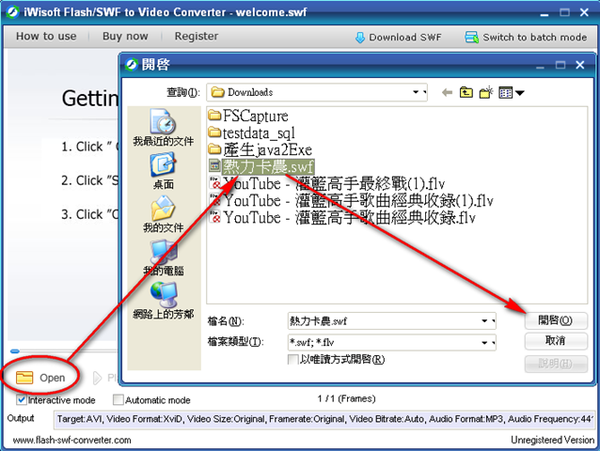The image size is (600, 451).
Task: Open 我最近的文件 in the places sidebar
Action: pyautogui.click(x=163, y=127)
